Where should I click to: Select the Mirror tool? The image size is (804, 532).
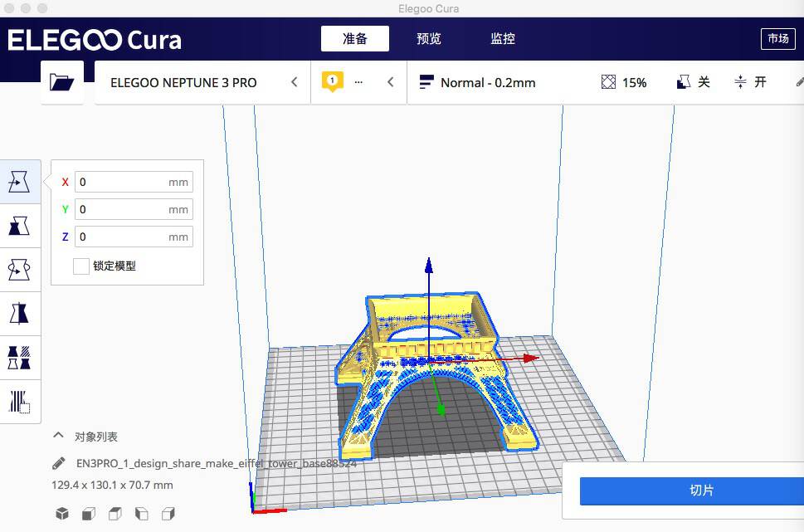(x=19, y=314)
